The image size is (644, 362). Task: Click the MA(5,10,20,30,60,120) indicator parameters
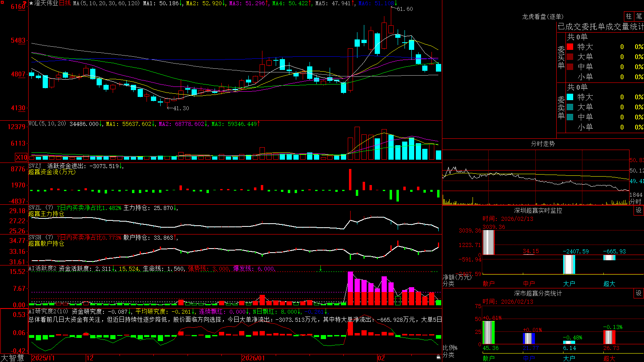pyautogui.click(x=107, y=3)
